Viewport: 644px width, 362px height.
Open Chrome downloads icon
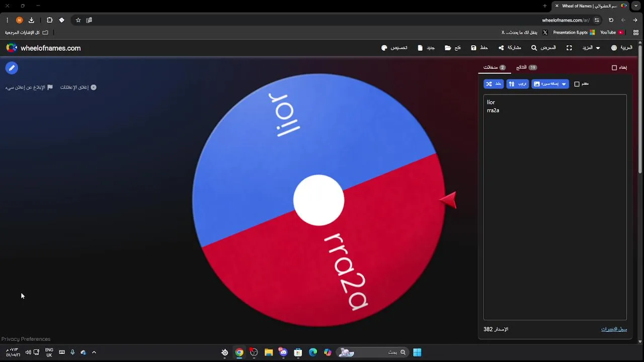[31, 20]
